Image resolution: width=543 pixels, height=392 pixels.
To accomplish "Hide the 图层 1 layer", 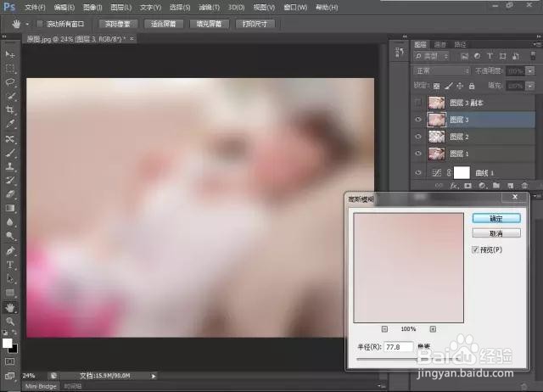I will [x=418, y=154].
